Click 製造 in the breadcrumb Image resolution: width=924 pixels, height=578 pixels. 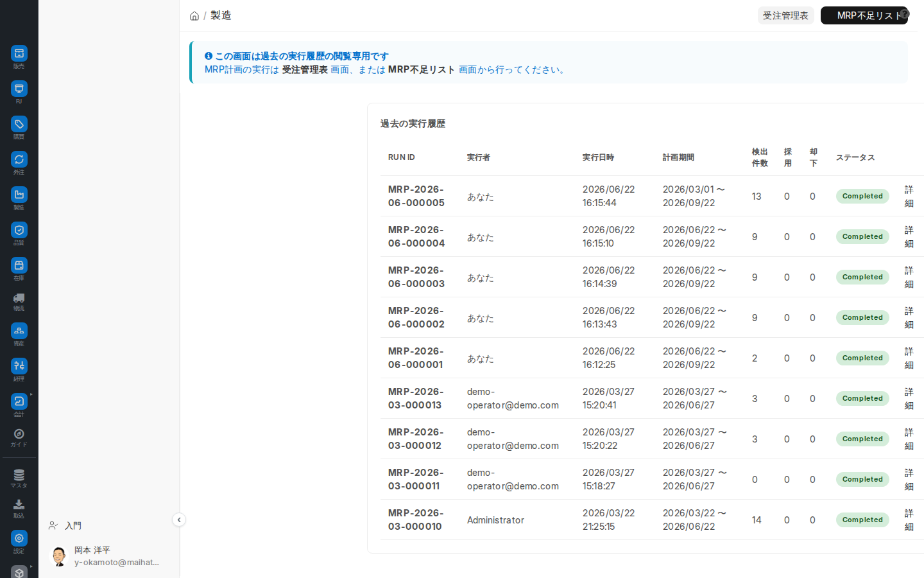[221, 15]
